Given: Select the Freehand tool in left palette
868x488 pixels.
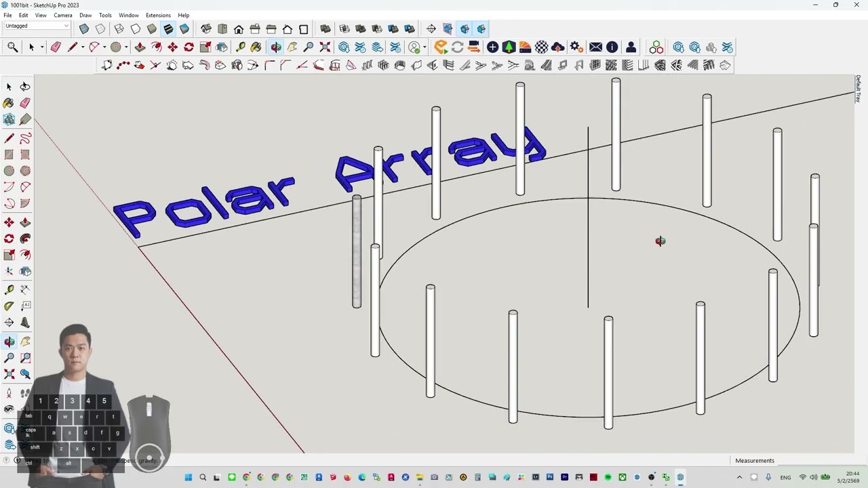Looking at the screenshot, I should (x=25, y=138).
